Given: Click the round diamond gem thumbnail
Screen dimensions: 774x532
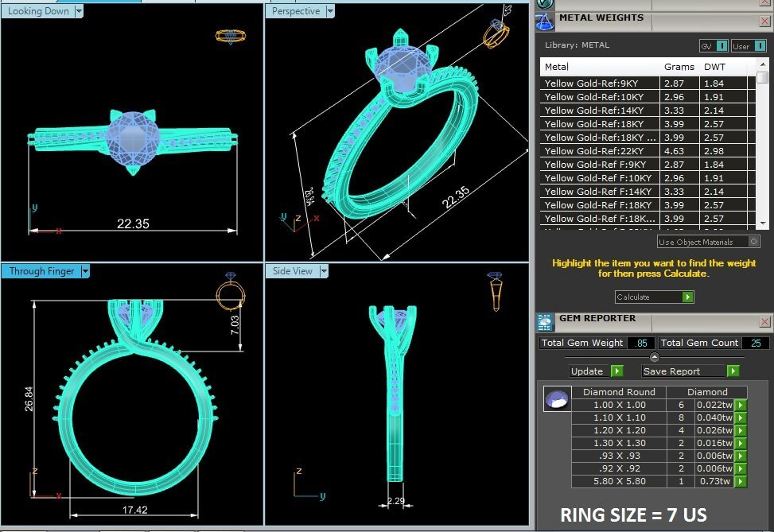Looking at the screenshot, I should (x=557, y=399).
